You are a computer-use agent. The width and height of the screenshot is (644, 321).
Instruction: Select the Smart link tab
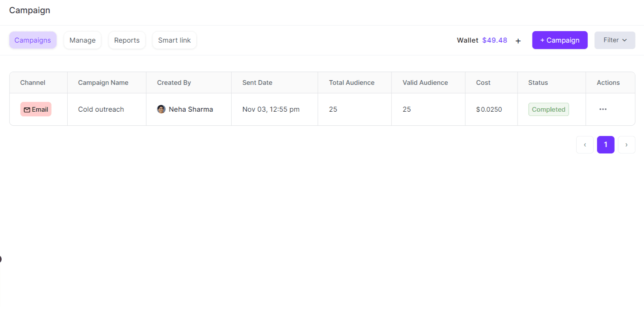point(174,40)
